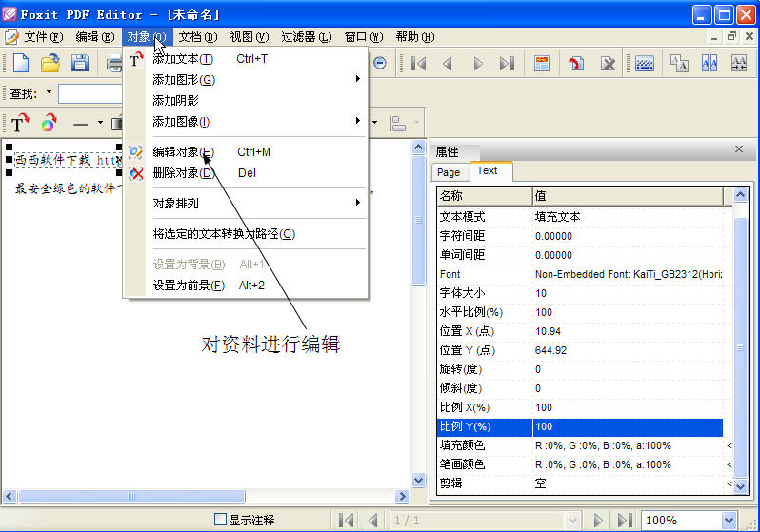Click the document horizontal scrollbar thumb

(131, 496)
